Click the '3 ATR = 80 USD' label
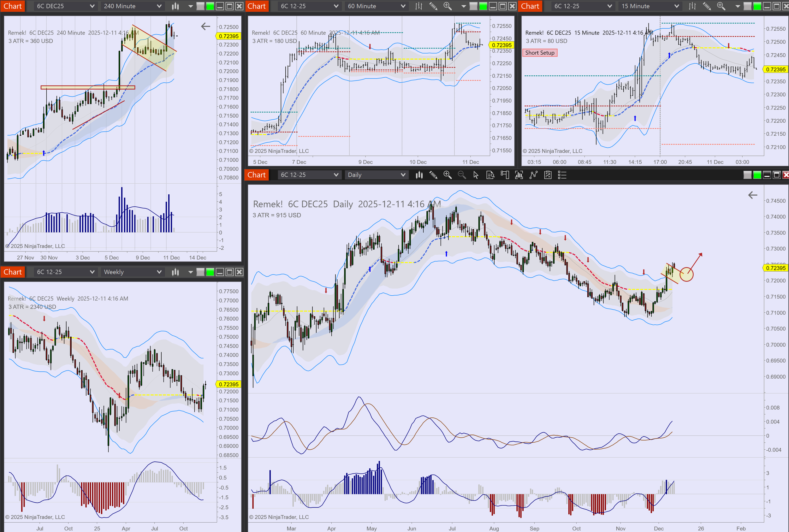Image resolution: width=789 pixels, height=532 pixels. click(546, 41)
